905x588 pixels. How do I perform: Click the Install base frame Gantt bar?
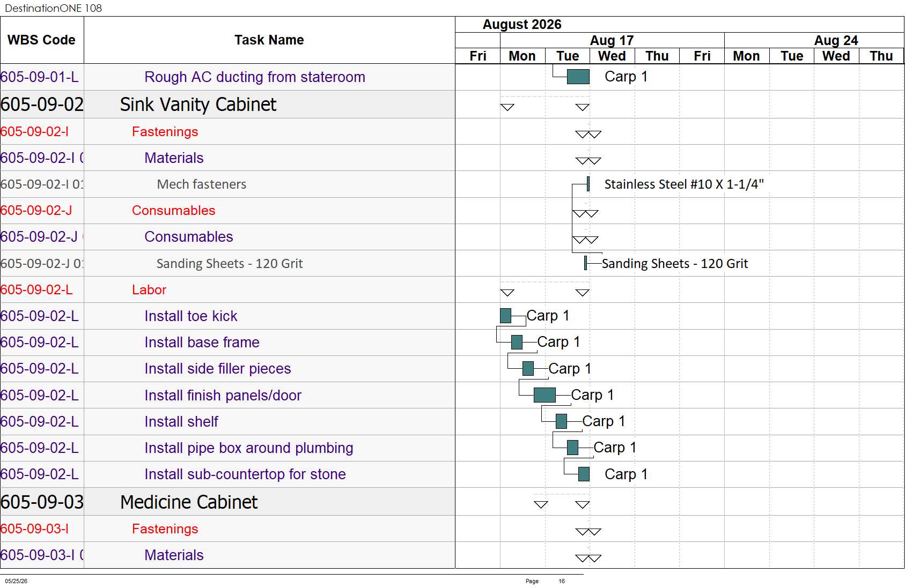coord(517,342)
